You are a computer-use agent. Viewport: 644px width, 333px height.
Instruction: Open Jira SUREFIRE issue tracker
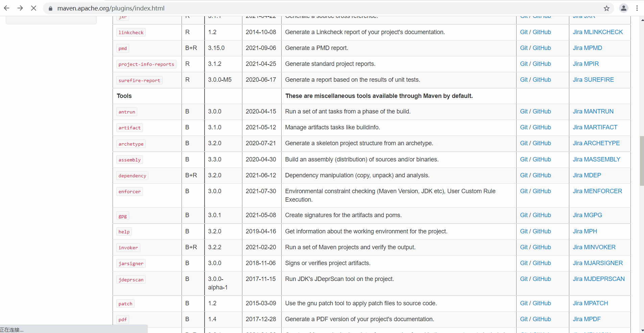pyautogui.click(x=593, y=80)
